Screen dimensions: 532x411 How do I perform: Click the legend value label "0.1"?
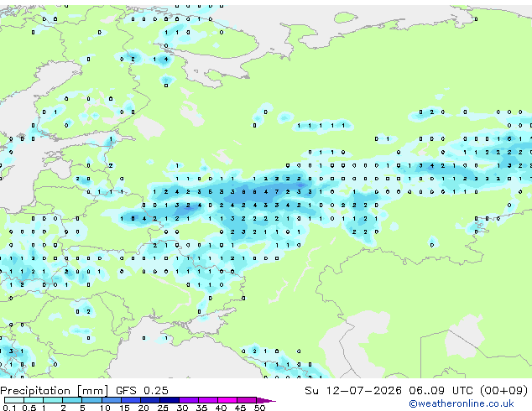[x=10, y=408]
